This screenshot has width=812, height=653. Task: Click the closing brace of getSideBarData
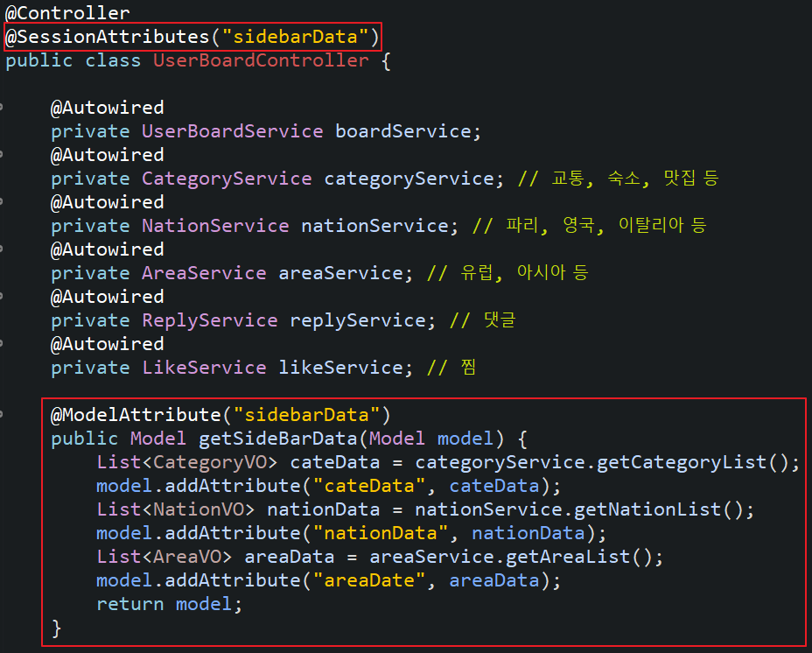pos(57,628)
